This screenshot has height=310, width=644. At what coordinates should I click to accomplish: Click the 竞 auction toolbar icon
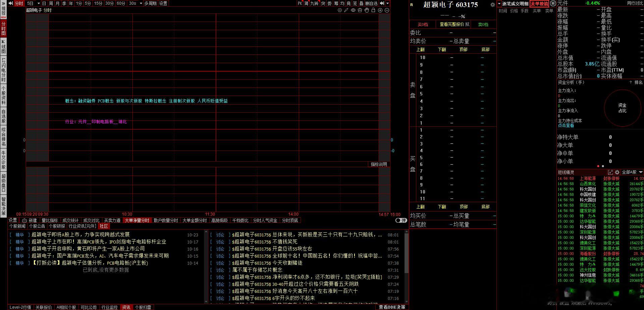coord(349,3)
